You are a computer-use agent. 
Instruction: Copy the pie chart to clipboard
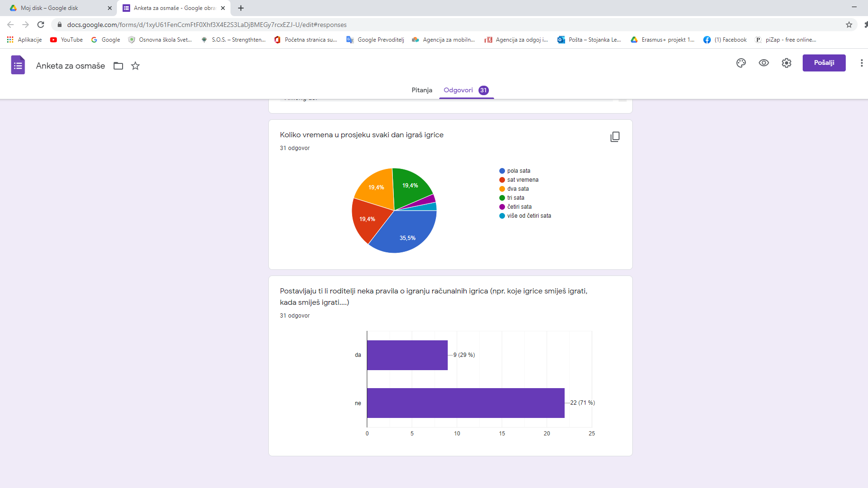tap(615, 137)
